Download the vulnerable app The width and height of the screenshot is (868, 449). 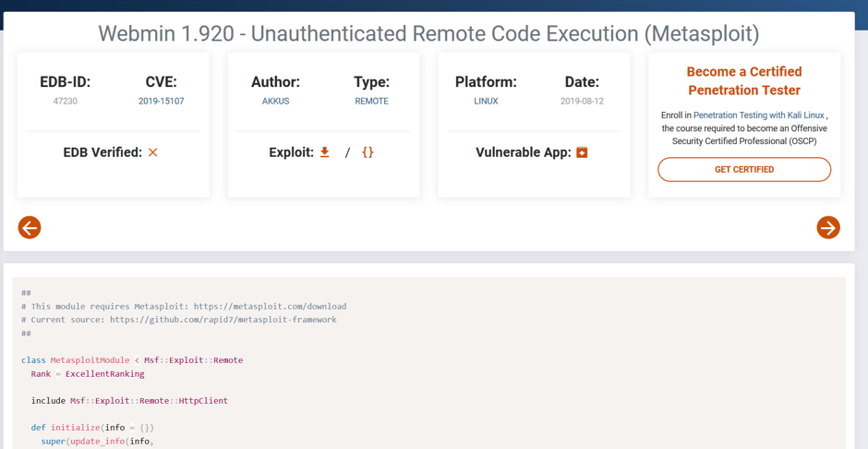click(x=581, y=152)
